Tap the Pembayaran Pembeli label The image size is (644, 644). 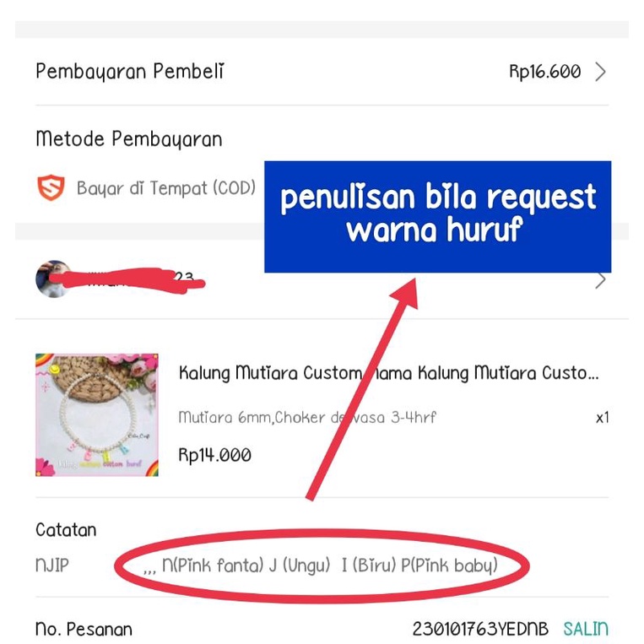tap(130, 72)
